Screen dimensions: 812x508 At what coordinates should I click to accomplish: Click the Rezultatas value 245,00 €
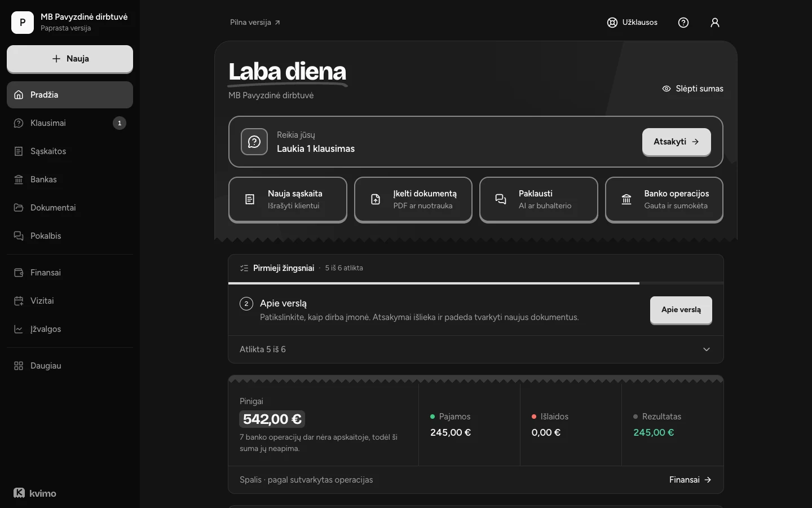654,432
